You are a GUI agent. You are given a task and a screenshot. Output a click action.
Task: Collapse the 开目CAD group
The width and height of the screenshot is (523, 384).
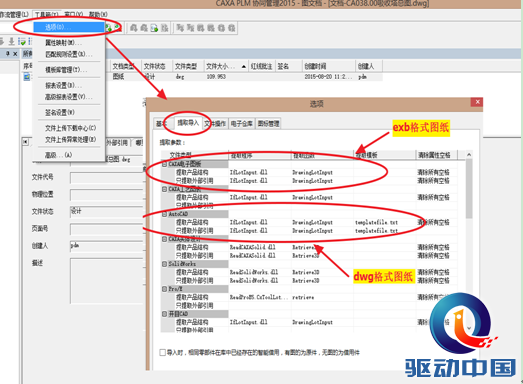tap(164, 314)
